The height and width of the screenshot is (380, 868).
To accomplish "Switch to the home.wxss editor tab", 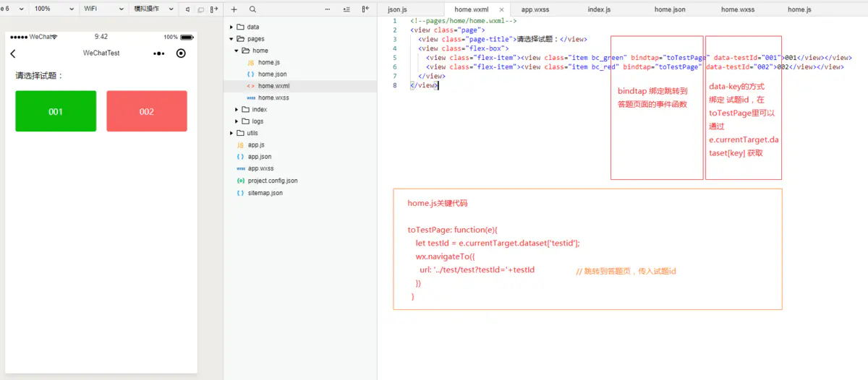I will pyautogui.click(x=738, y=9).
